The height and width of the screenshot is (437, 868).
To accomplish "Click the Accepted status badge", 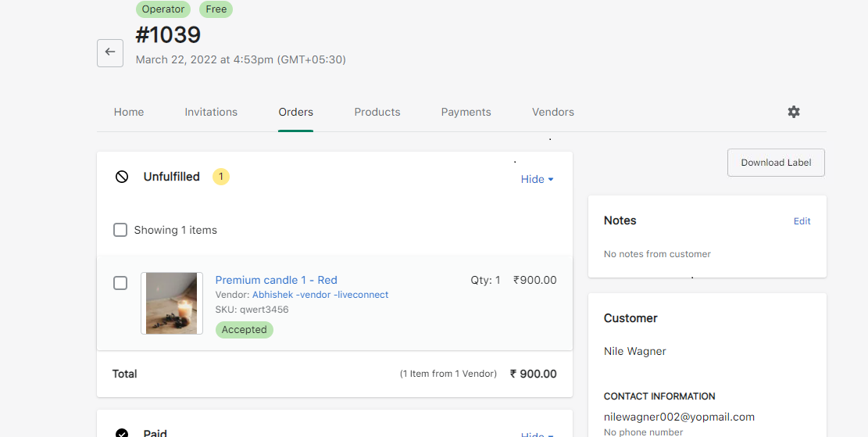I will click(244, 330).
